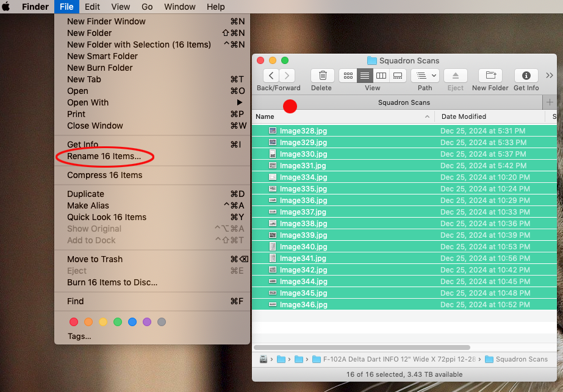Open the File menu
This screenshot has height=392, width=563.
point(66,7)
